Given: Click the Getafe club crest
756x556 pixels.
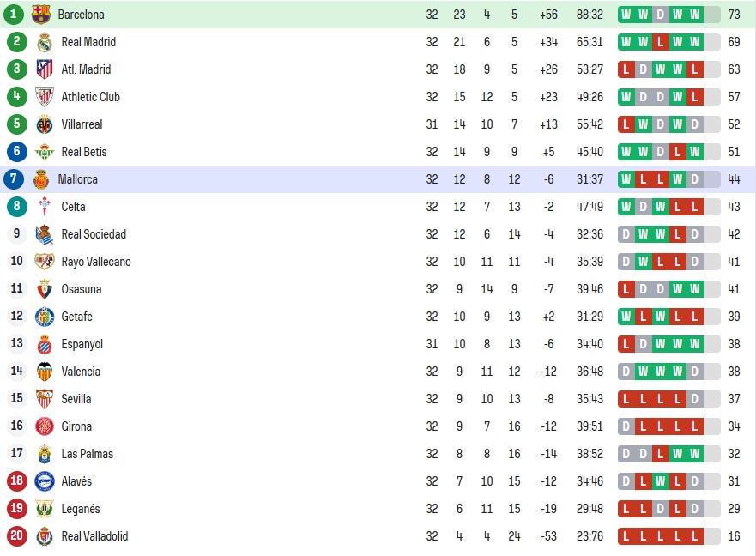Looking at the screenshot, I should coord(45,317).
